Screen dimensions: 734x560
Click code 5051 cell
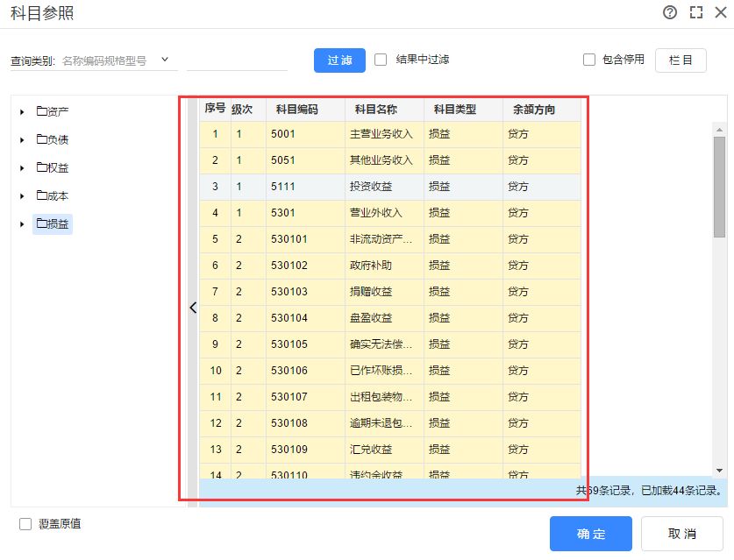coord(305,160)
